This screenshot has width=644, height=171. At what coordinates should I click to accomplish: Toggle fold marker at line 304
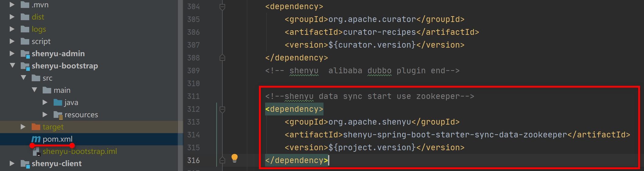[222, 7]
